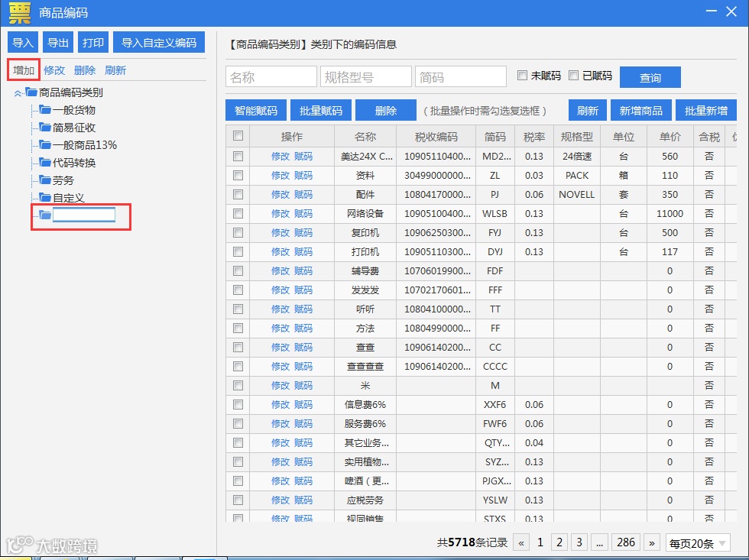Check the 辅导费 row checkbox
The height and width of the screenshot is (560, 749).
(238, 270)
